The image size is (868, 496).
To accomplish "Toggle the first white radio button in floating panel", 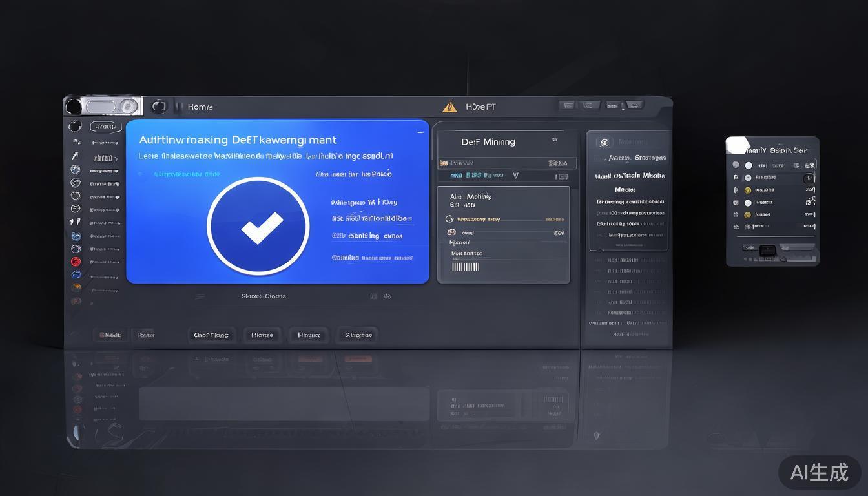I will [748, 165].
